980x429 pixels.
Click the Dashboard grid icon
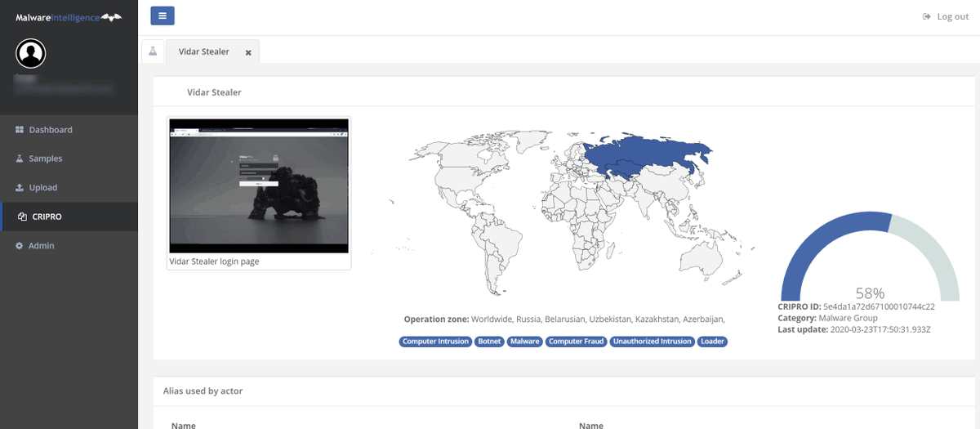(20, 130)
